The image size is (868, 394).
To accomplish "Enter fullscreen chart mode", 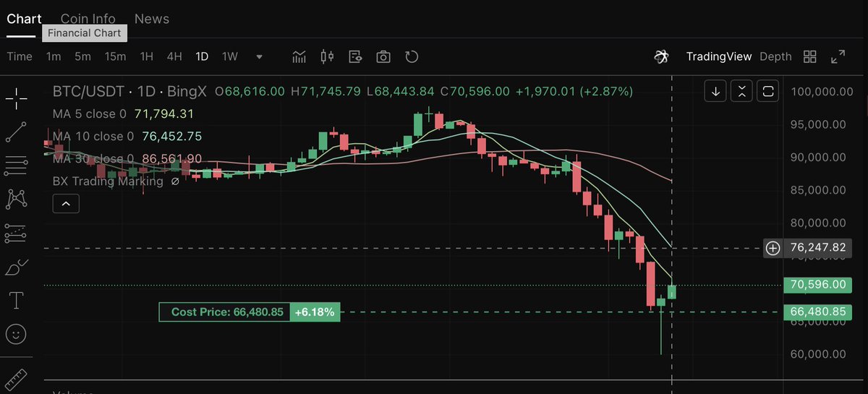I will pos(838,56).
